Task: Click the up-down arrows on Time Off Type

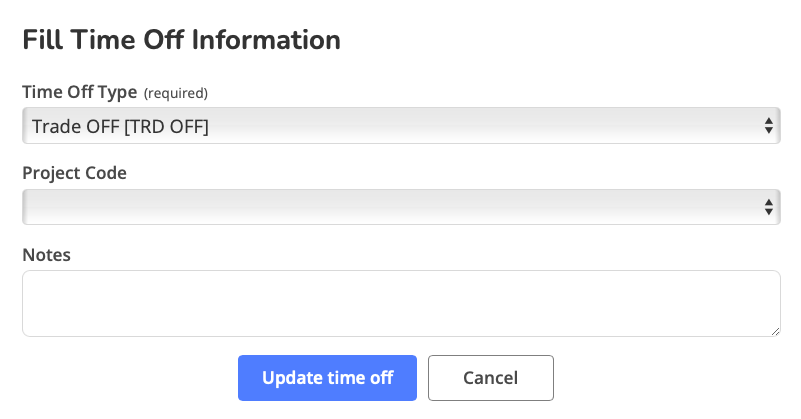Action: tap(768, 126)
